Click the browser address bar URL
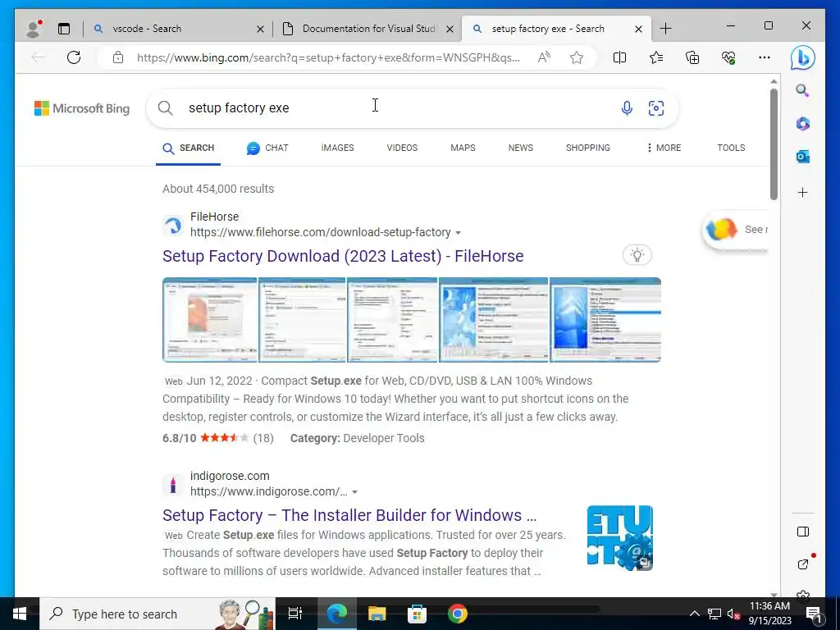Image resolution: width=840 pixels, height=630 pixels. point(328,57)
